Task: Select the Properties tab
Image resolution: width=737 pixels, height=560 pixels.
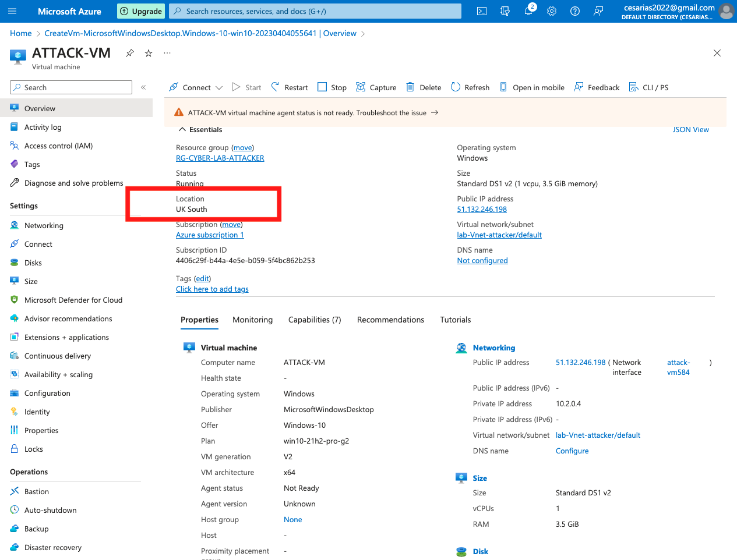Action: pos(199,320)
